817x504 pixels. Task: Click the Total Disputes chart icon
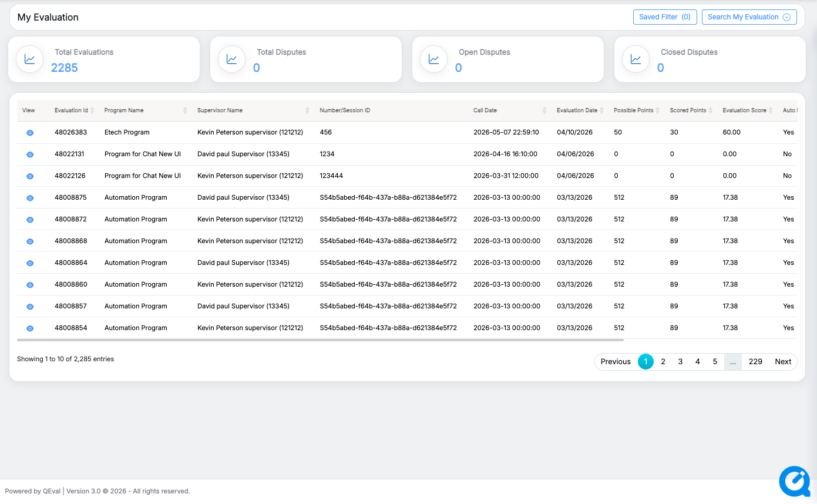click(232, 59)
